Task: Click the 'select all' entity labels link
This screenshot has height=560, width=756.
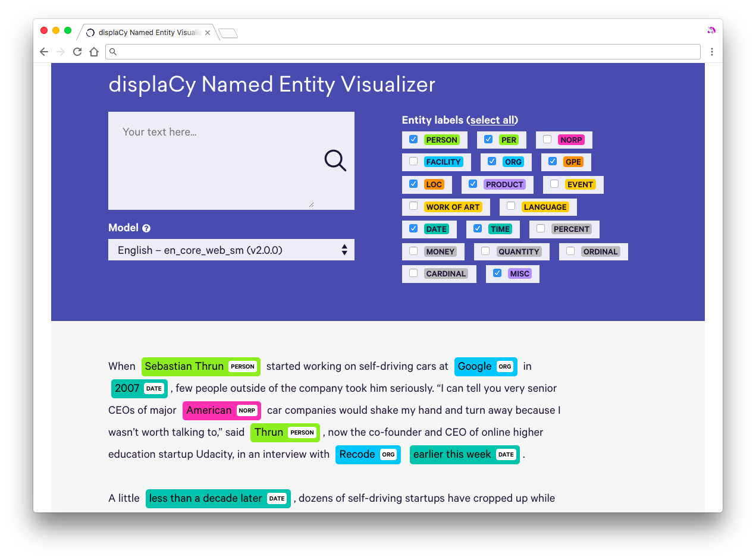Action: pyautogui.click(x=493, y=120)
